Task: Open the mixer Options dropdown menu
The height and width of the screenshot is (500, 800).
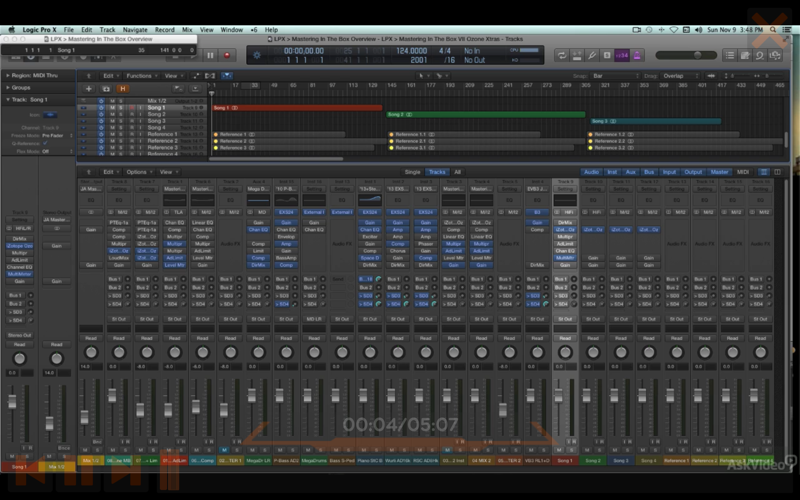Action: click(x=137, y=172)
